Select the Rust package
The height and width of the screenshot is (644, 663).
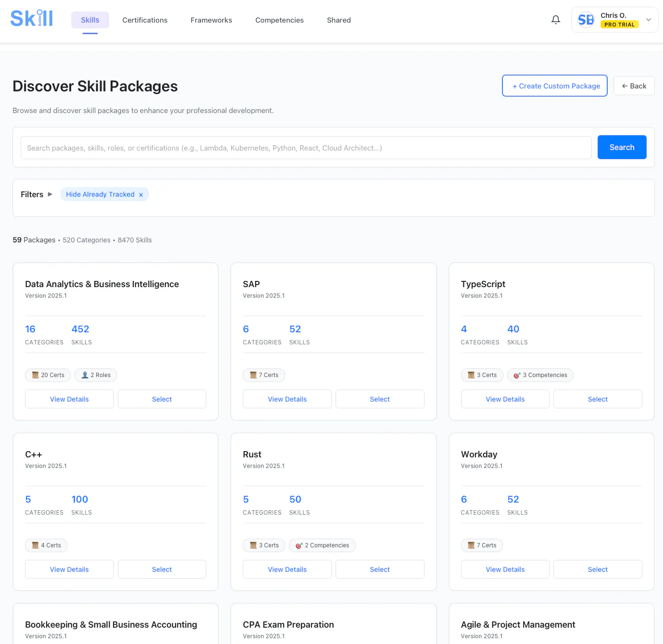click(380, 569)
